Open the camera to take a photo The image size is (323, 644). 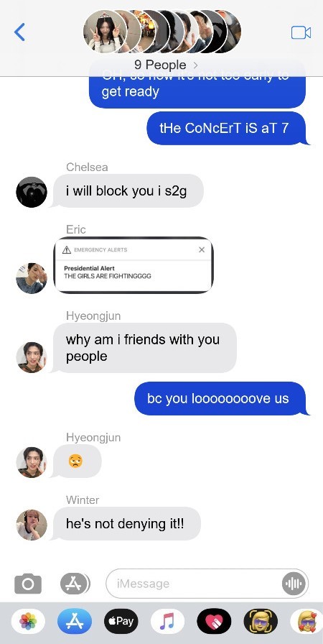click(x=28, y=584)
